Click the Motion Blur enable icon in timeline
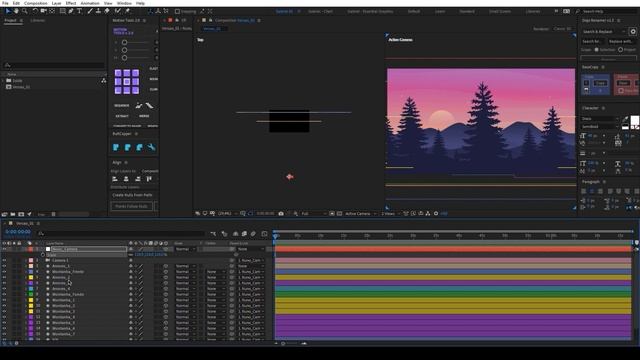640x360 pixels. point(253,233)
